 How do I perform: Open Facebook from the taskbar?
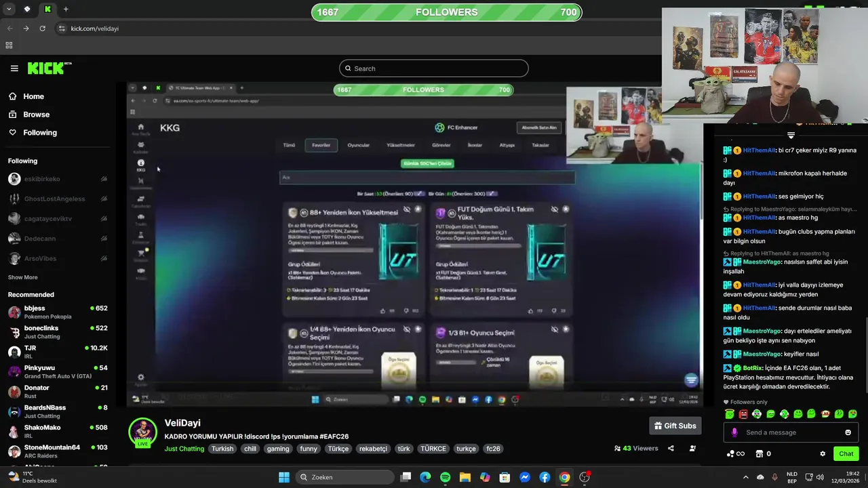(545, 477)
